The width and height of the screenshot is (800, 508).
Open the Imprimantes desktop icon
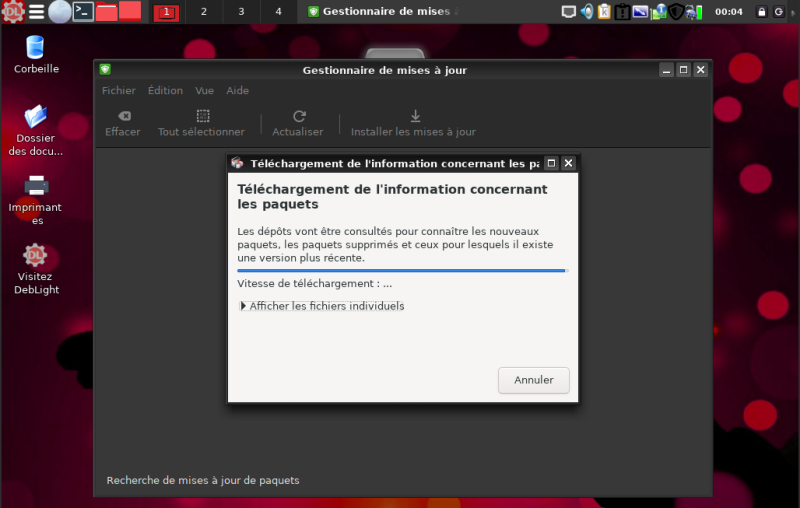click(36, 185)
